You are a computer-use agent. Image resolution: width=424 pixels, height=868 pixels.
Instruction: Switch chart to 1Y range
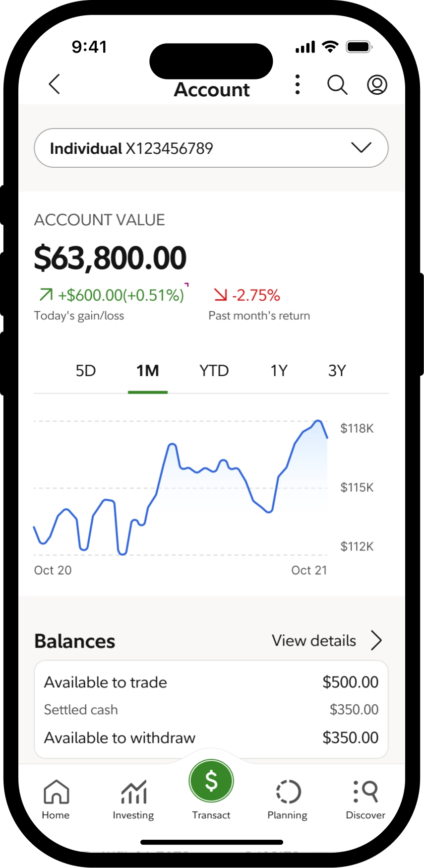click(x=279, y=371)
